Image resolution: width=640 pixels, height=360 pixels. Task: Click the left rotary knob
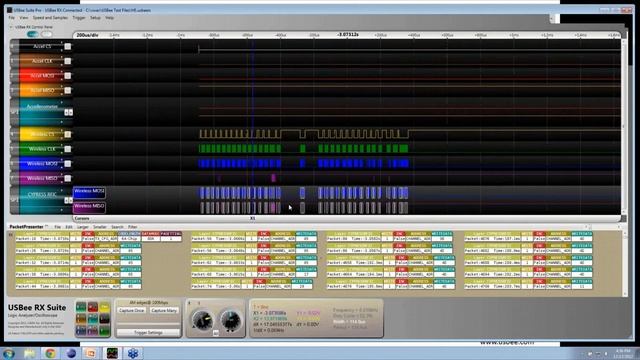(202, 320)
